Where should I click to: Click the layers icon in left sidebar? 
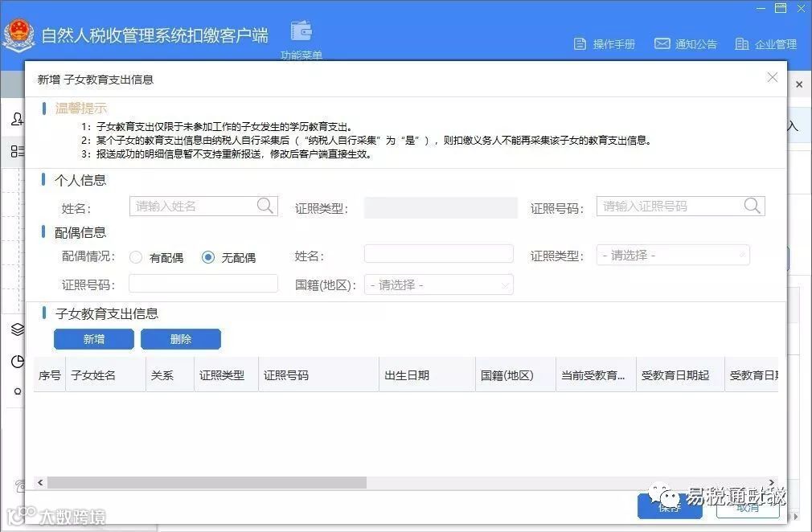click(17, 329)
